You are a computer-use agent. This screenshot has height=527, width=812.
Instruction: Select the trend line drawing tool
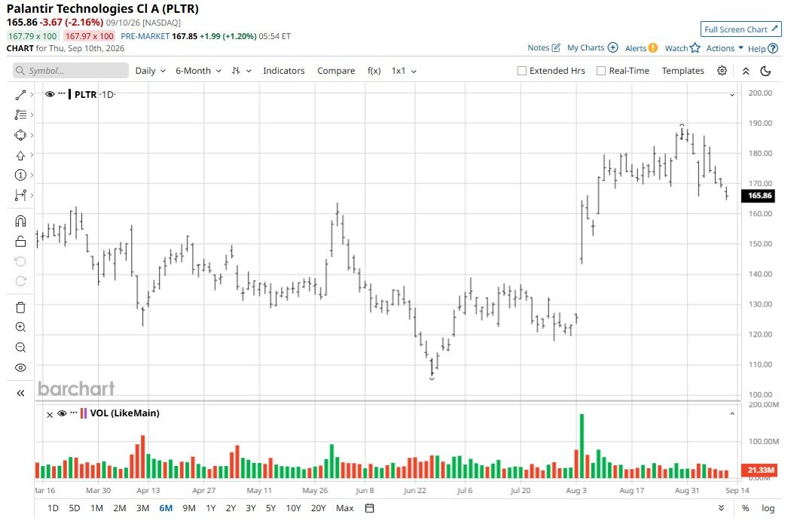20,95
